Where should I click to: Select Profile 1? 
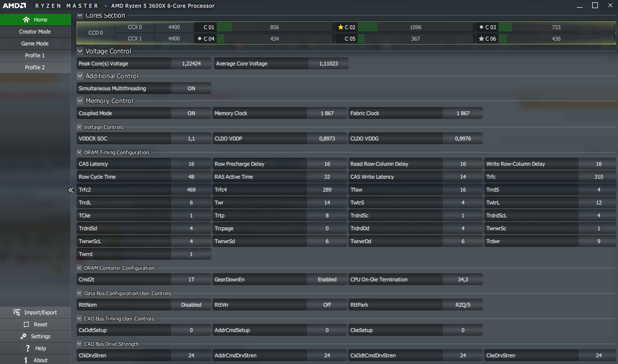(35, 55)
